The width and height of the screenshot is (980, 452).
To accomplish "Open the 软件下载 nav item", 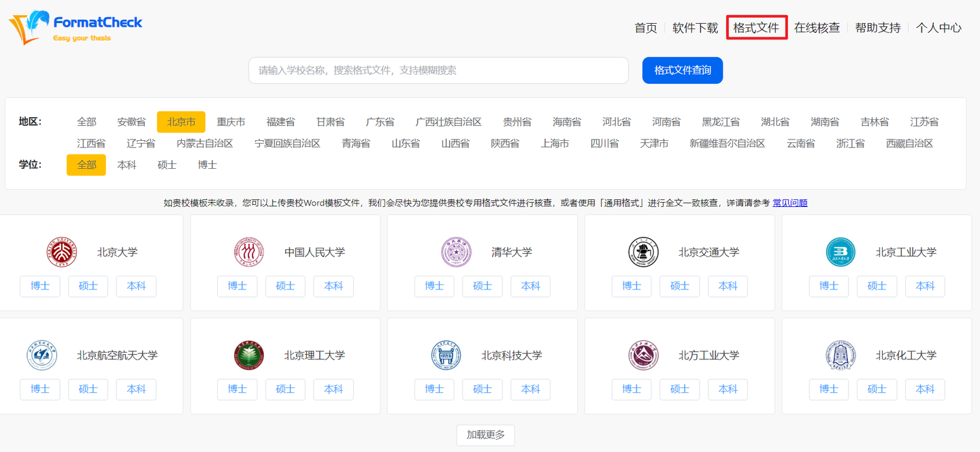I will [696, 28].
